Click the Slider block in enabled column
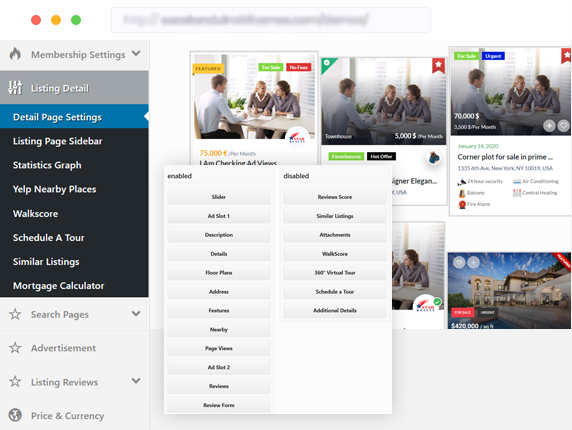 tap(219, 197)
